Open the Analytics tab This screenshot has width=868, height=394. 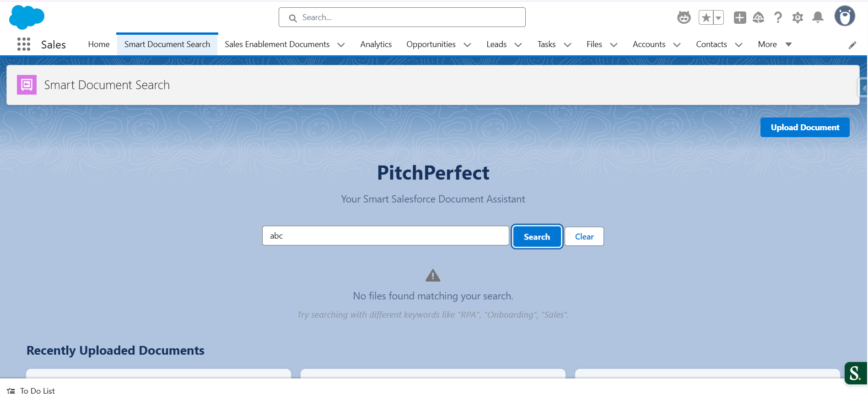[x=376, y=44]
